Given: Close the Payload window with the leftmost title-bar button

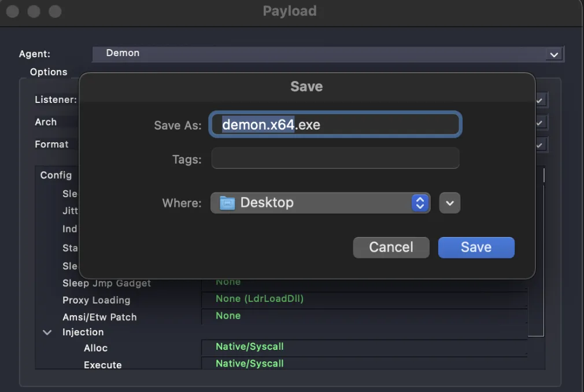Looking at the screenshot, I should (12, 12).
